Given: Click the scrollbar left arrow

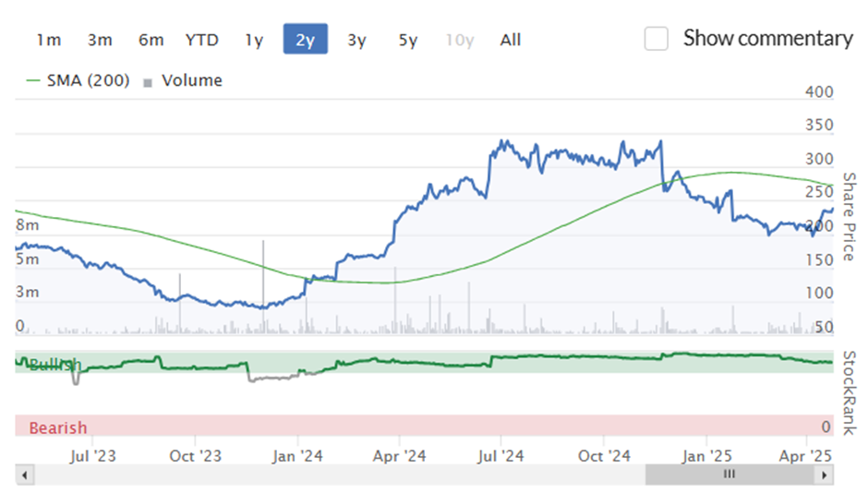Looking at the screenshot, I should [24, 475].
